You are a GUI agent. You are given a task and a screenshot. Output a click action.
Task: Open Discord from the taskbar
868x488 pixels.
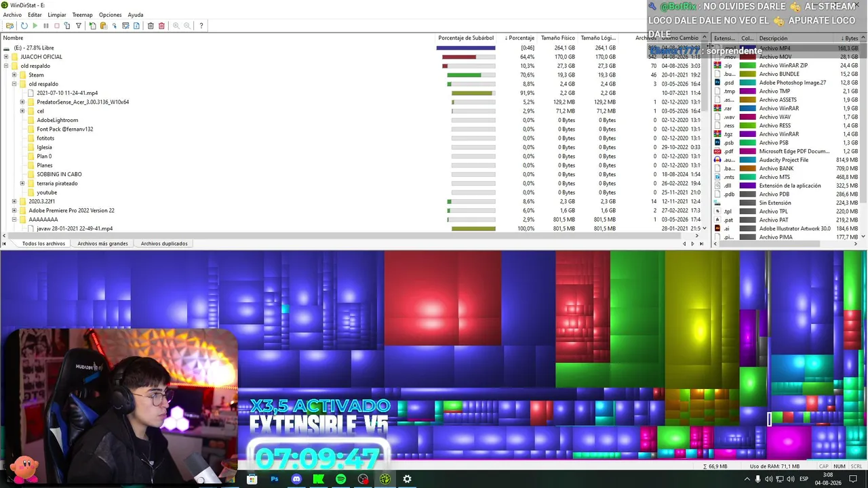(296, 479)
